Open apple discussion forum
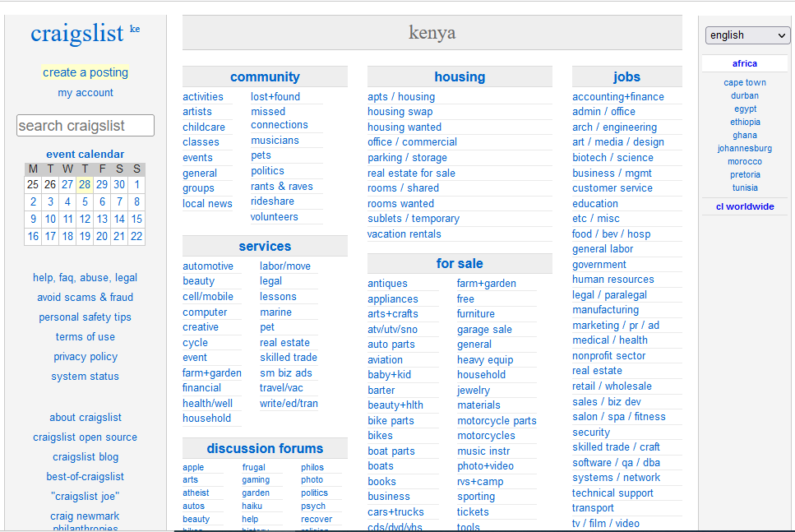795x532 pixels. click(193, 468)
